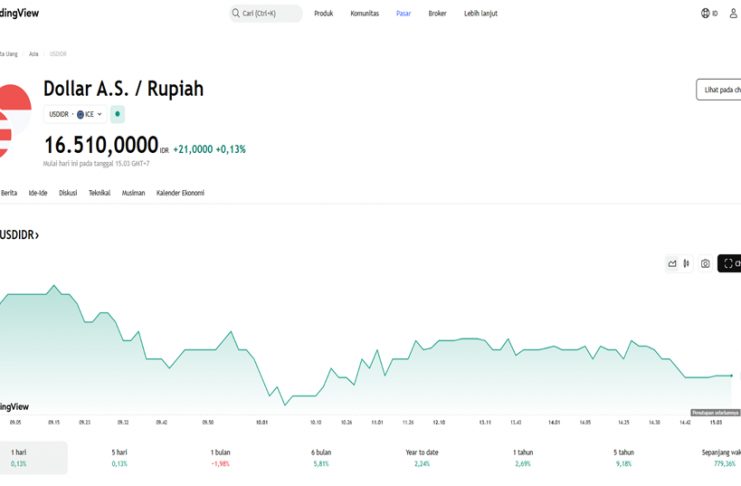
Task: Click the candlestick chart type icon
Action: pos(688,263)
